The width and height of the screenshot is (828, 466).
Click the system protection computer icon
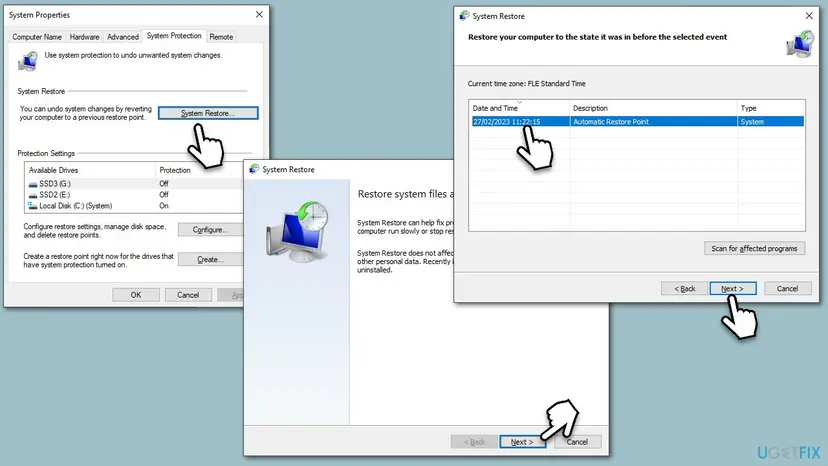[x=28, y=61]
